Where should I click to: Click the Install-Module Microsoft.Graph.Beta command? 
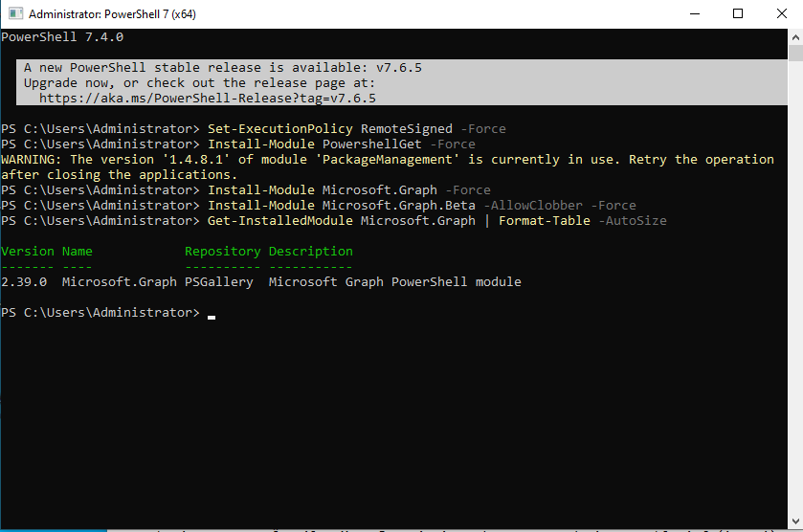point(421,206)
